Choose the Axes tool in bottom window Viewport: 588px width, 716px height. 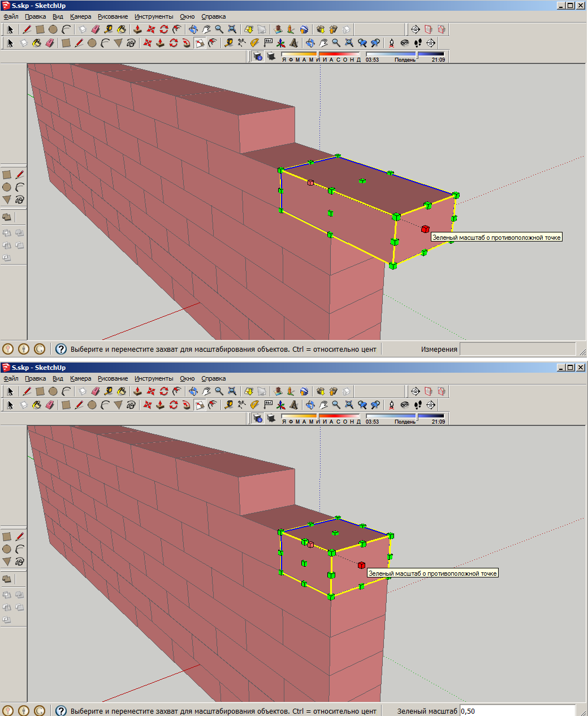tap(280, 405)
